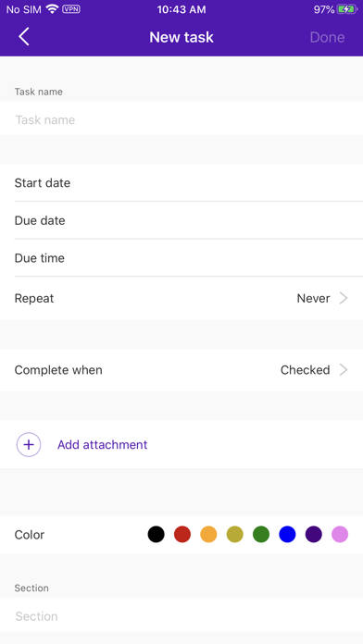Open the Due date row
363x644 pixels.
[x=181, y=220]
